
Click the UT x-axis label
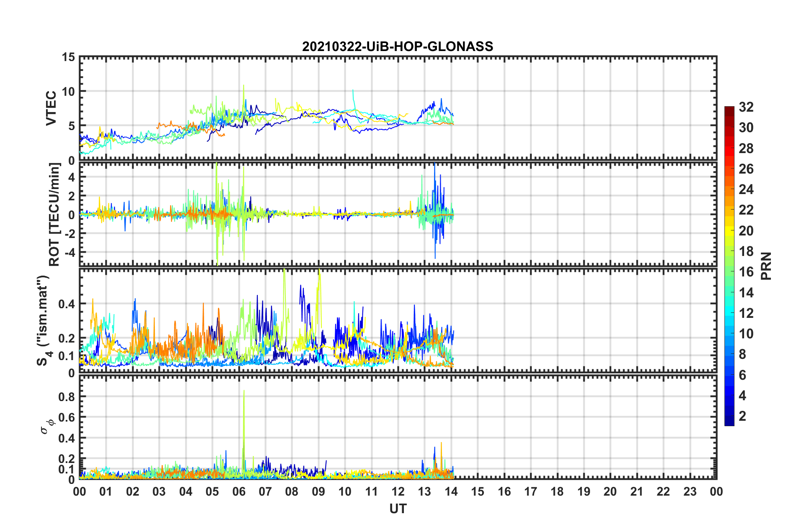pyautogui.click(x=398, y=509)
